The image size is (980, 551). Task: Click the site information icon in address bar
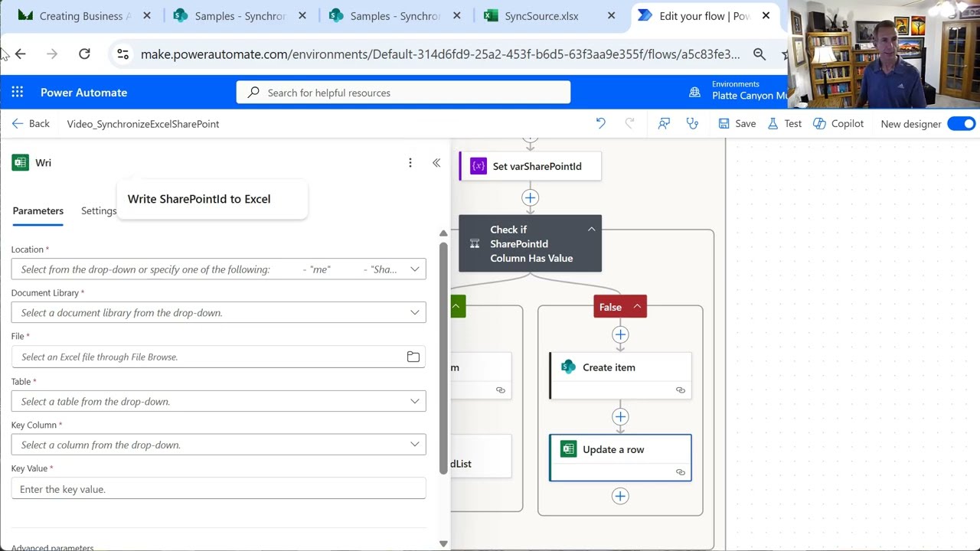(122, 54)
